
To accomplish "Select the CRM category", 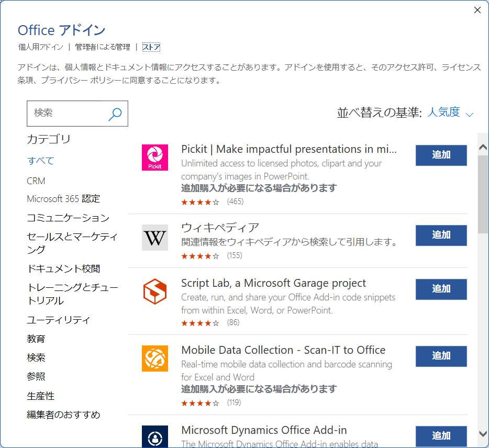I will click(36, 181).
